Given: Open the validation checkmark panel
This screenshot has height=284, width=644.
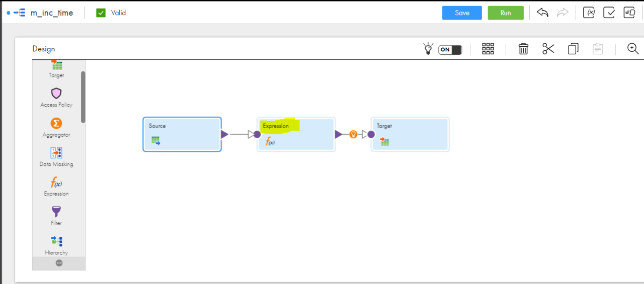Looking at the screenshot, I should [609, 13].
